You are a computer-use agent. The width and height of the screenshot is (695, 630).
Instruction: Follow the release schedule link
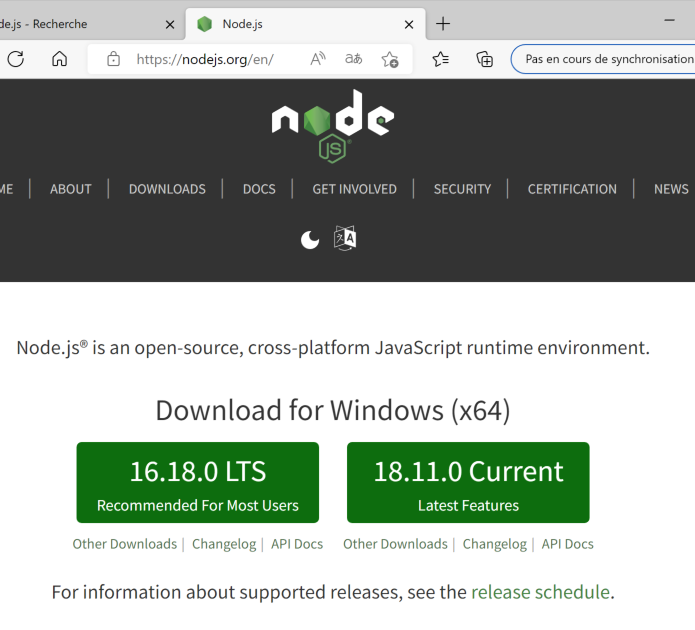[540, 592]
